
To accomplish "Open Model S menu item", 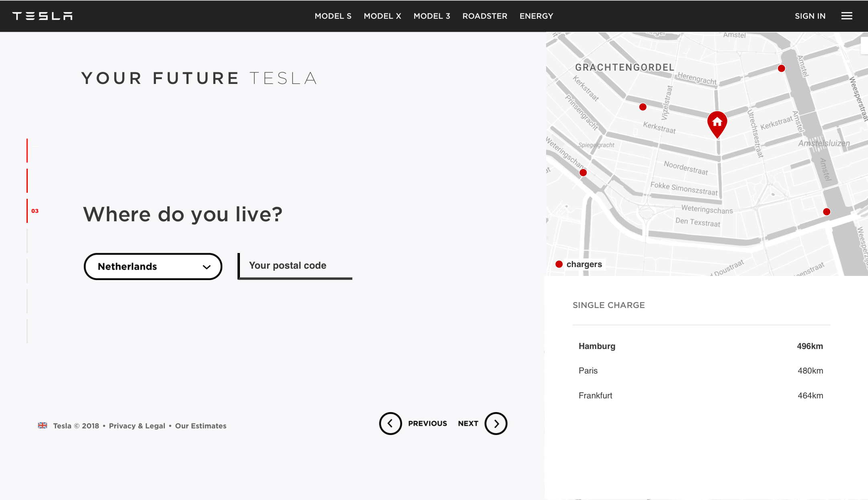I will (333, 16).
